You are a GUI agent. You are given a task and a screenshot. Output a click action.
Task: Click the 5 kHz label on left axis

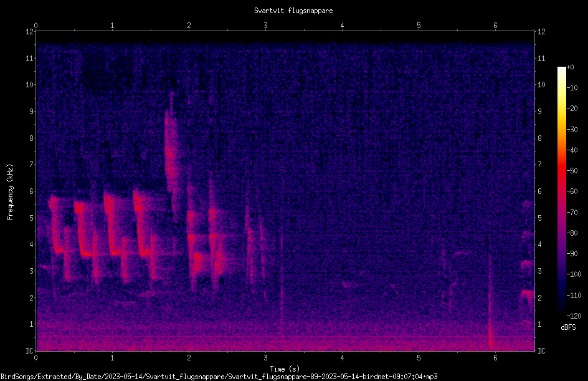coord(32,218)
